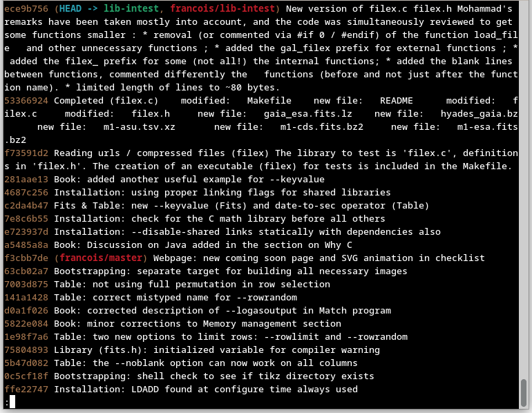The height and width of the screenshot is (413, 532).
Task: Click the commit hash ece9b756
Action: click(26, 9)
